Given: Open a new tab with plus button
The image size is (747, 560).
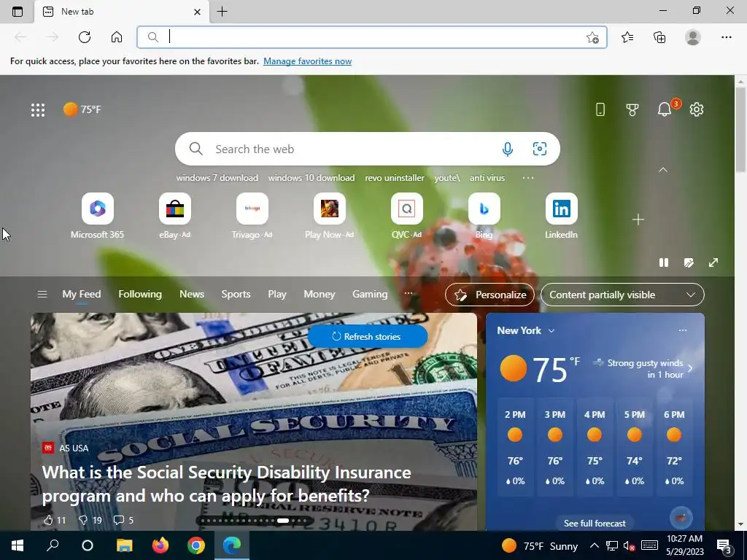Looking at the screenshot, I should 222,12.
